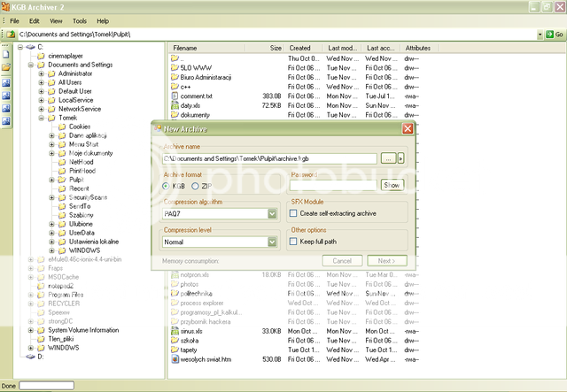Open the Help menu
Viewport: 567px width, 392px height.
pyautogui.click(x=103, y=21)
